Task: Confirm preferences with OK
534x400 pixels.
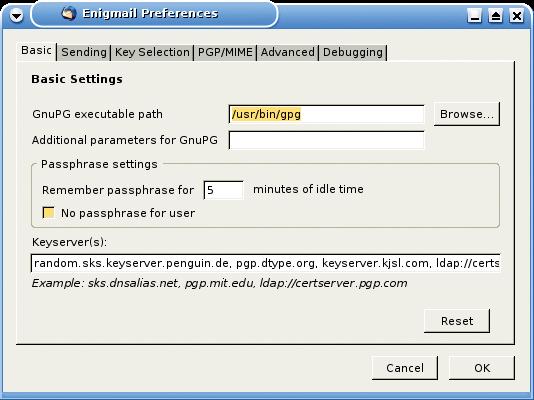Action: (482, 368)
